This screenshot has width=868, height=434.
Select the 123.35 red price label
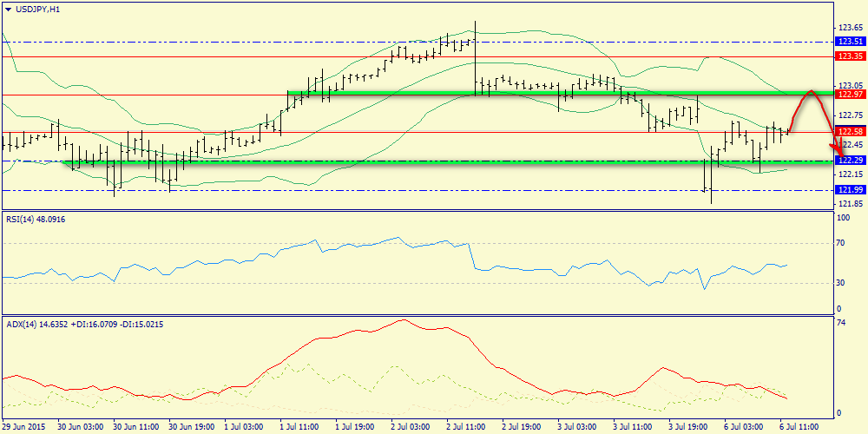coord(850,56)
